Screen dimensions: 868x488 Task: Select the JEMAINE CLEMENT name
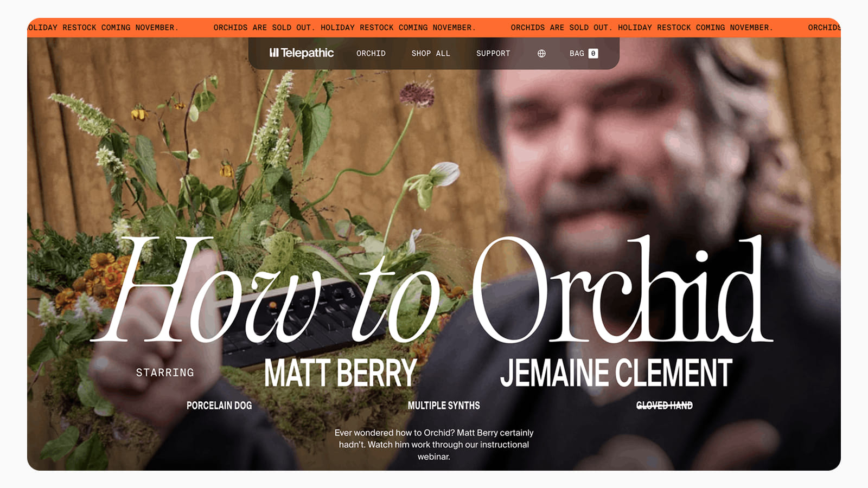[616, 373]
